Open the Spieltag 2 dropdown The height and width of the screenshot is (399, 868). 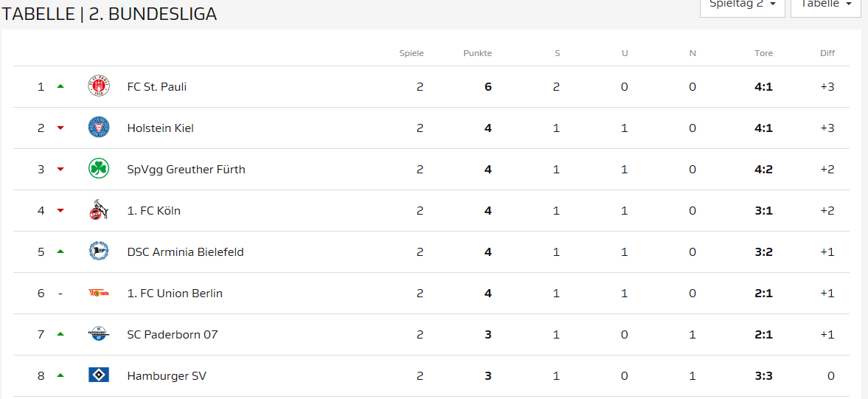coord(742,4)
